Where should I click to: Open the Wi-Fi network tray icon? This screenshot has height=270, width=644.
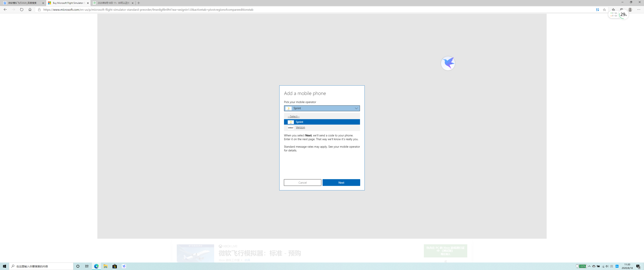pyautogui.click(x=603, y=266)
